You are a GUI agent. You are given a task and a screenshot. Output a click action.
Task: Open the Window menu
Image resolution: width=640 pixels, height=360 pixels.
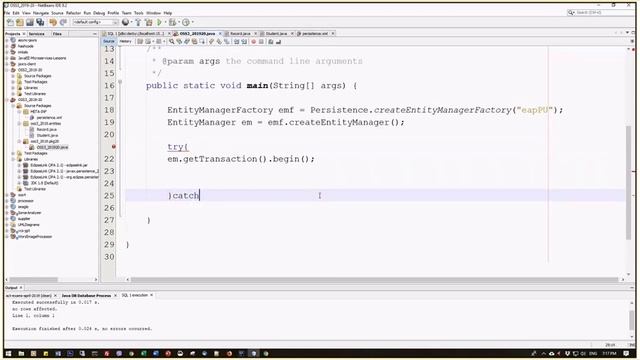click(x=153, y=13)
